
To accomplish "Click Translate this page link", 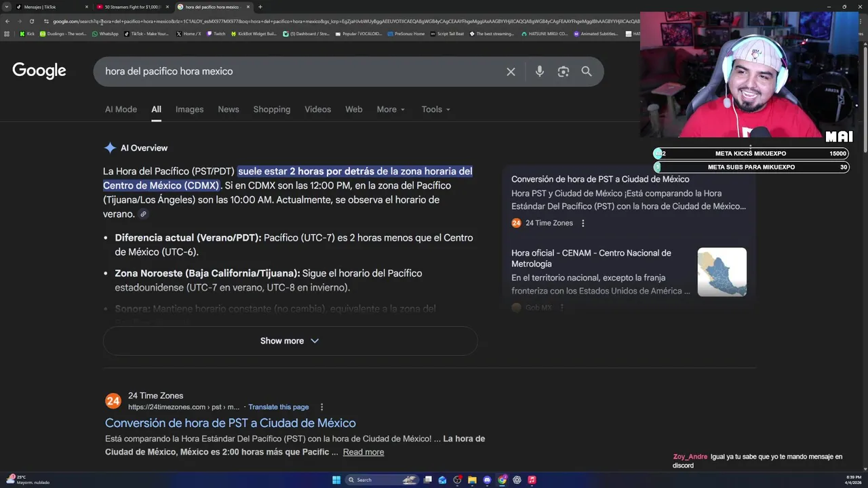I will (279, 407).
